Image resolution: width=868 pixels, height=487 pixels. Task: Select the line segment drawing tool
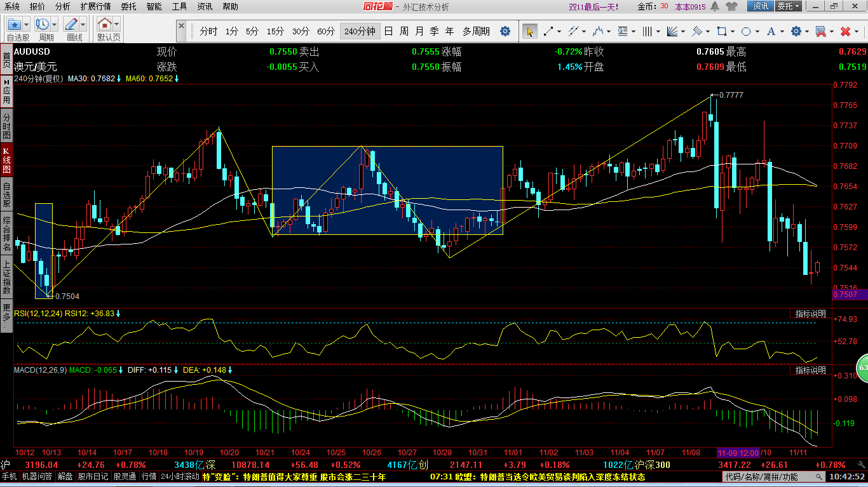tap(548, 31)
